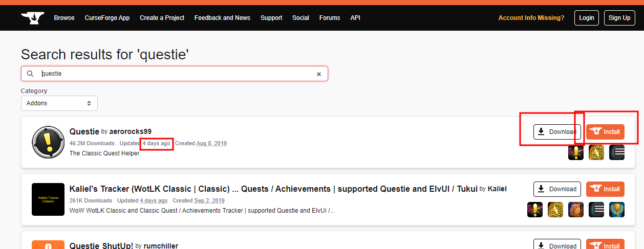Select Kaliel's Tracker chat lines category icon

[x=596, y=210]
